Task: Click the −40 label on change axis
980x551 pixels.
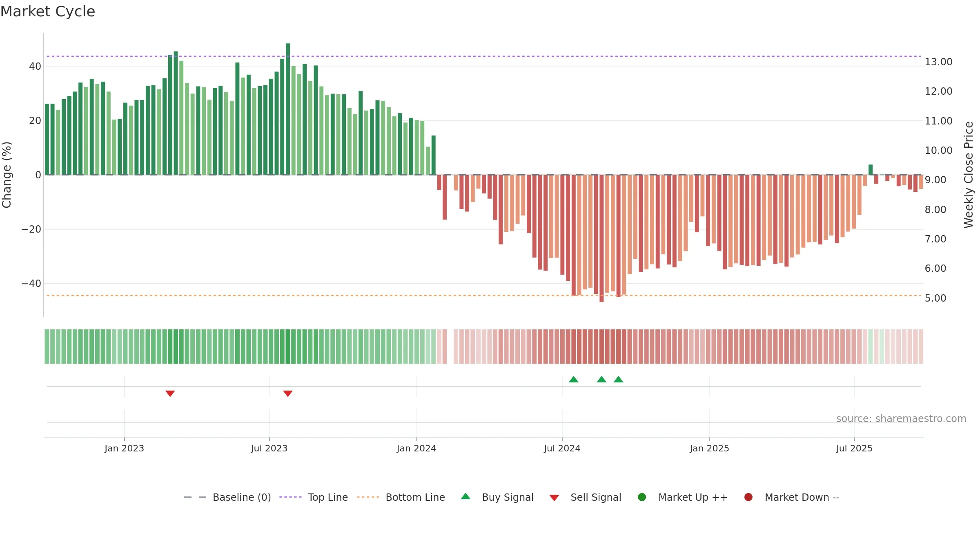Action: coord(31,284)
